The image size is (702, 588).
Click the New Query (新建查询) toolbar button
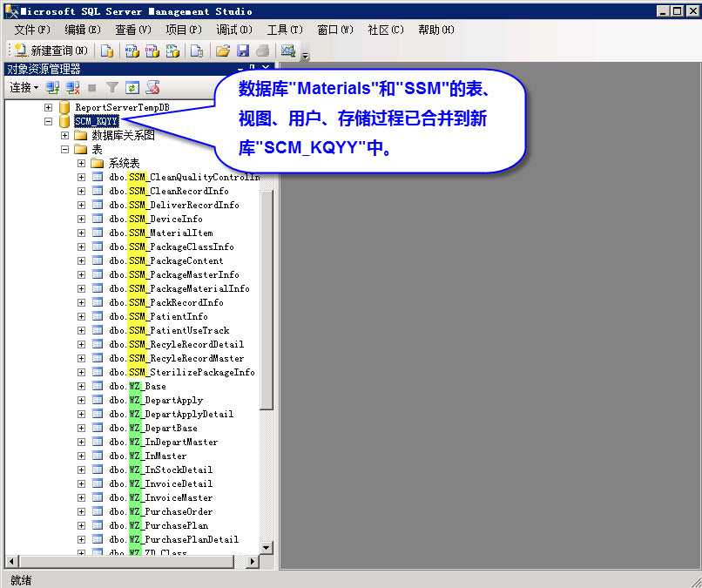51,51
